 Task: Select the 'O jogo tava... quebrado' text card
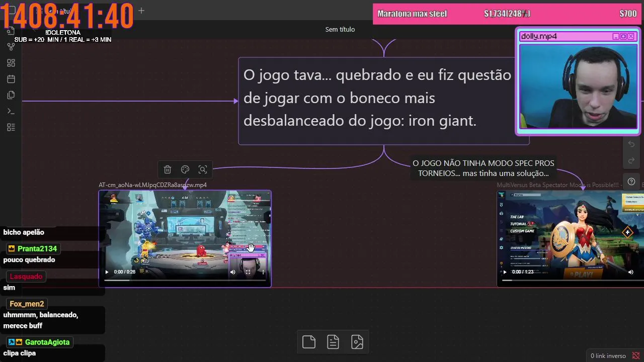coord(383,101)
